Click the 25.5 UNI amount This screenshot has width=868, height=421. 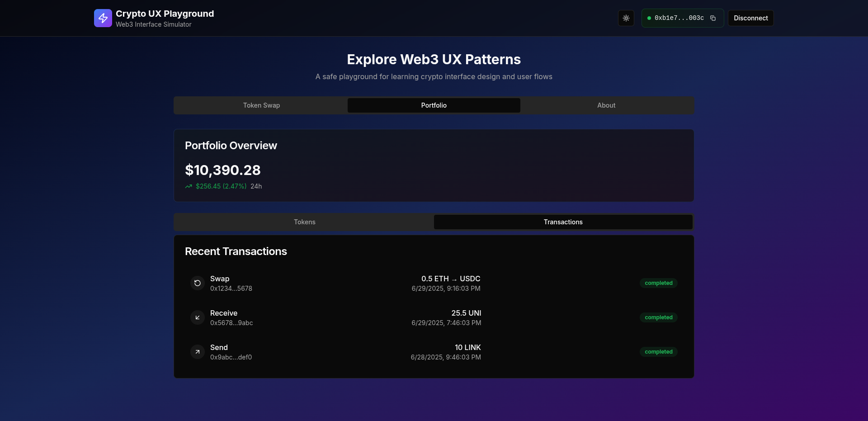coord(466,313)
